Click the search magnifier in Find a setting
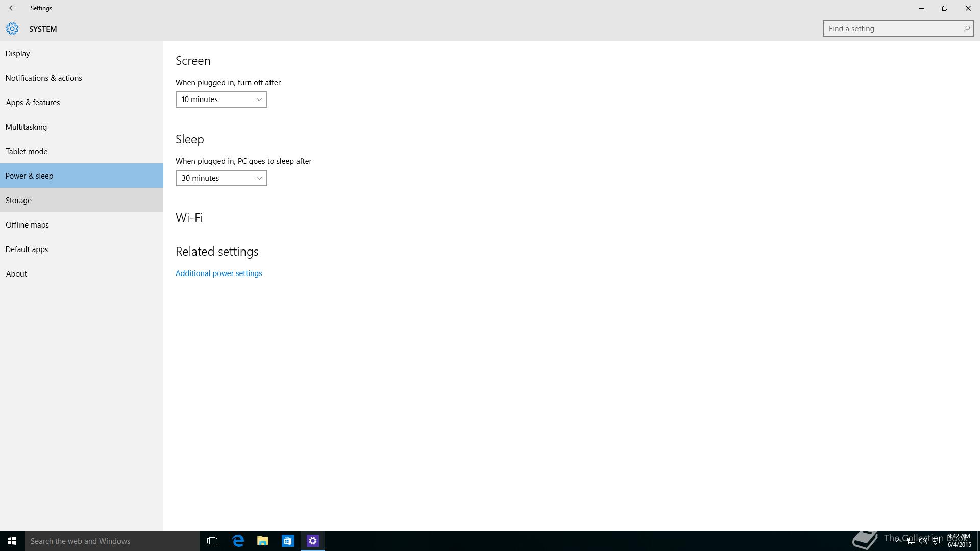The height and width of the screenshot is (551, 980). 966,29
